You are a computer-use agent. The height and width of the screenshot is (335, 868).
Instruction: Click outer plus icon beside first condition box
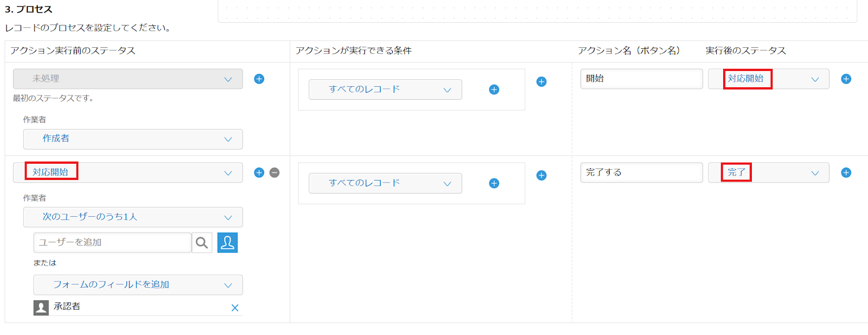pos(541,82)
